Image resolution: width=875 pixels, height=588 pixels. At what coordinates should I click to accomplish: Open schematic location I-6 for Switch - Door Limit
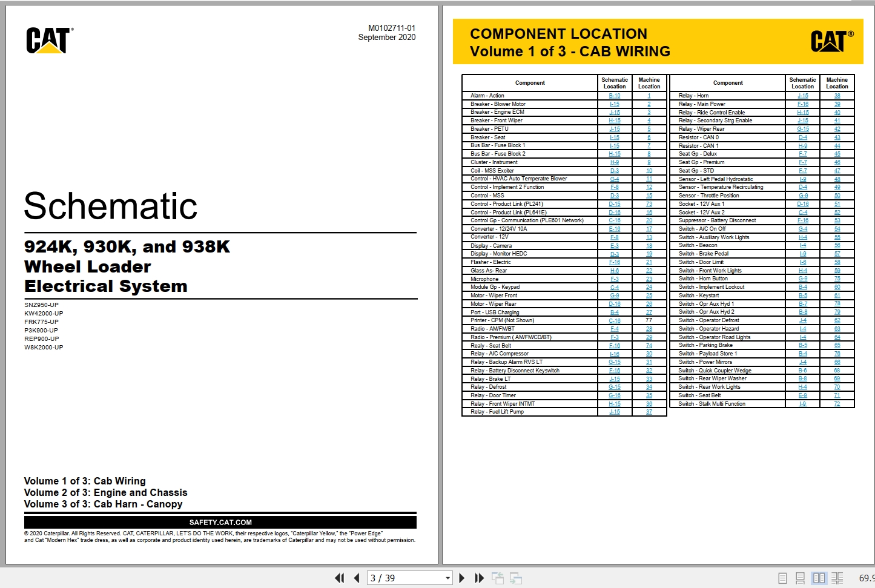[x=802, y=262]
